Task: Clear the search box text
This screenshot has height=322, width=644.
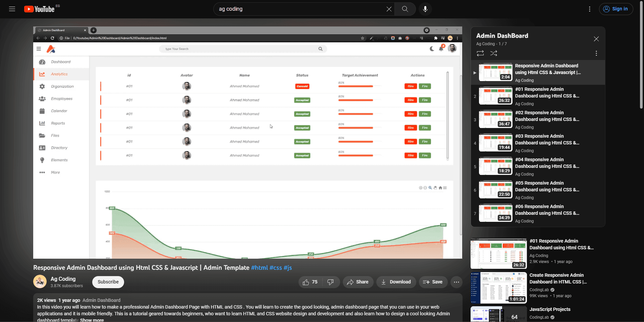Action: click(x=389, y=9)
